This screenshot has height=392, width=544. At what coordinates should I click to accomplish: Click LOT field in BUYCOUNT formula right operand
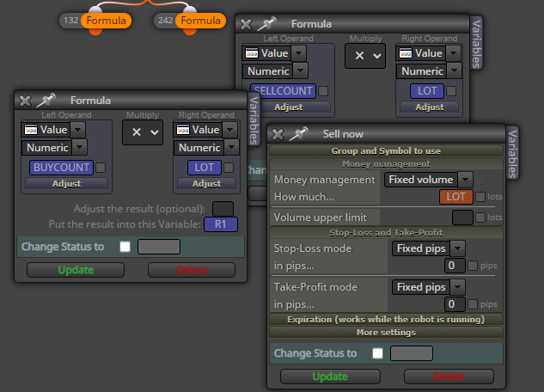(205, 168)
